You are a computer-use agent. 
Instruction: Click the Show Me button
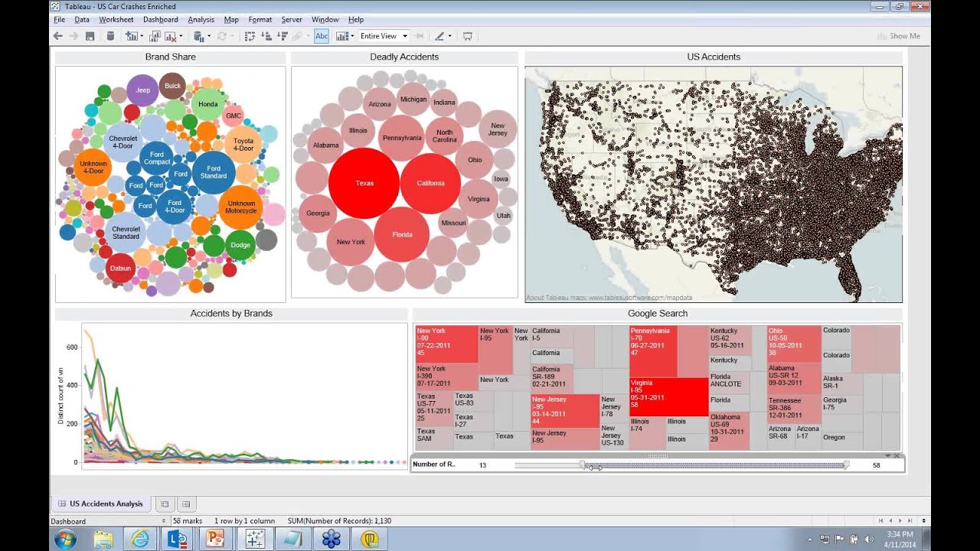coord(899,36)
